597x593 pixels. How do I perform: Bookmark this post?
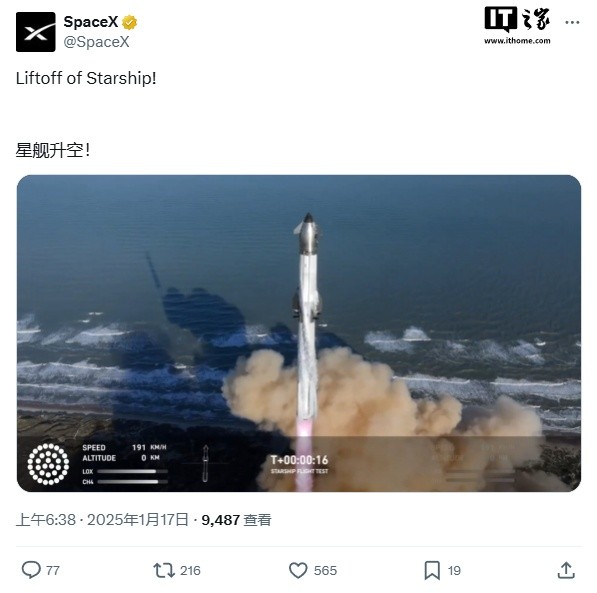pyautogui.click(x=432, y=570)
